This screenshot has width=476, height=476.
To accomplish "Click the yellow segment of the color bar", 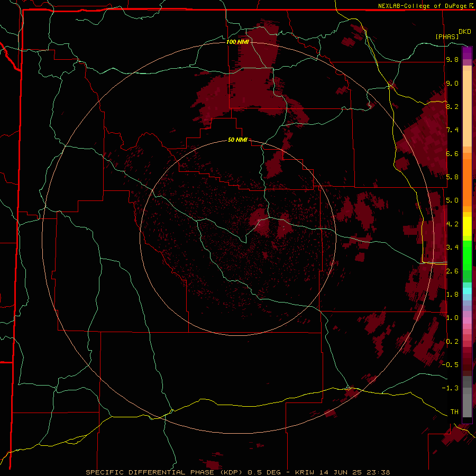I will click(x=467, y=226).
